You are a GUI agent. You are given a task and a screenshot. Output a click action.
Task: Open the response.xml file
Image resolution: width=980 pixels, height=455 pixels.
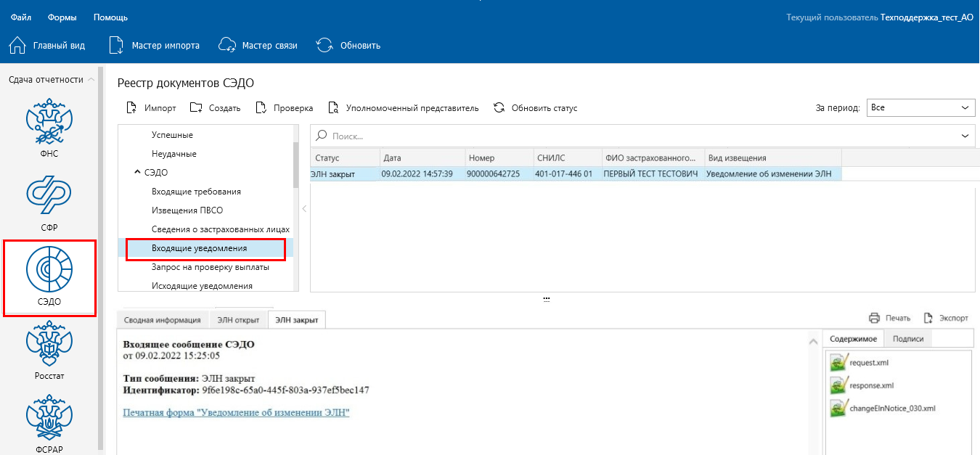[x=862, y=385]
